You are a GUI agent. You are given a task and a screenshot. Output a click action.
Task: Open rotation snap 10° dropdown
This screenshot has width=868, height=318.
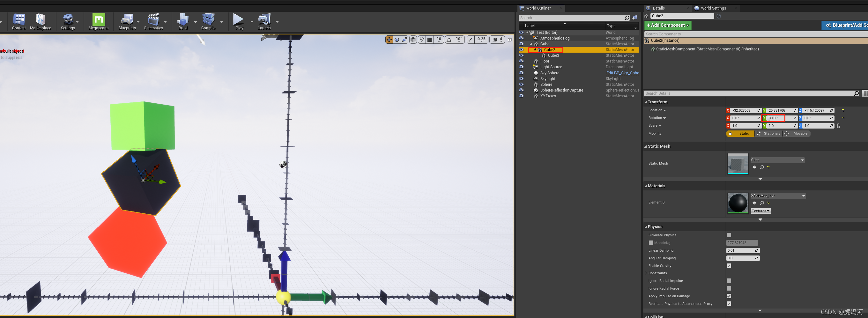459,40
